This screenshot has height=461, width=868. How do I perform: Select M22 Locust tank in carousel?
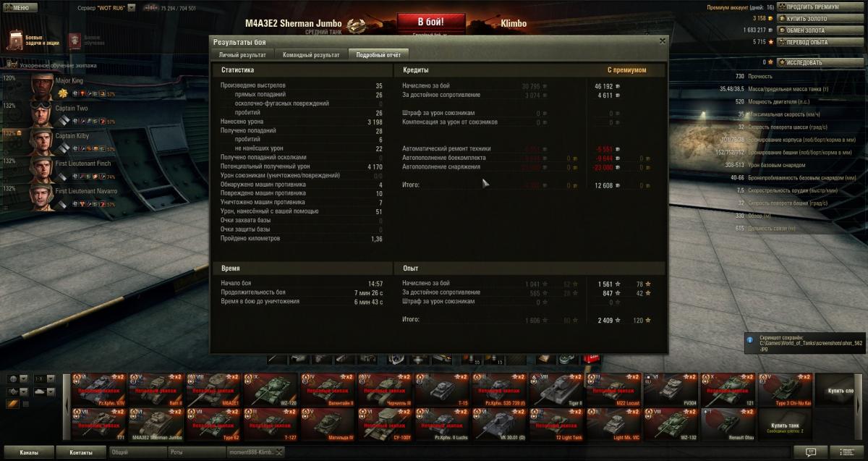[x=614, y=389]
